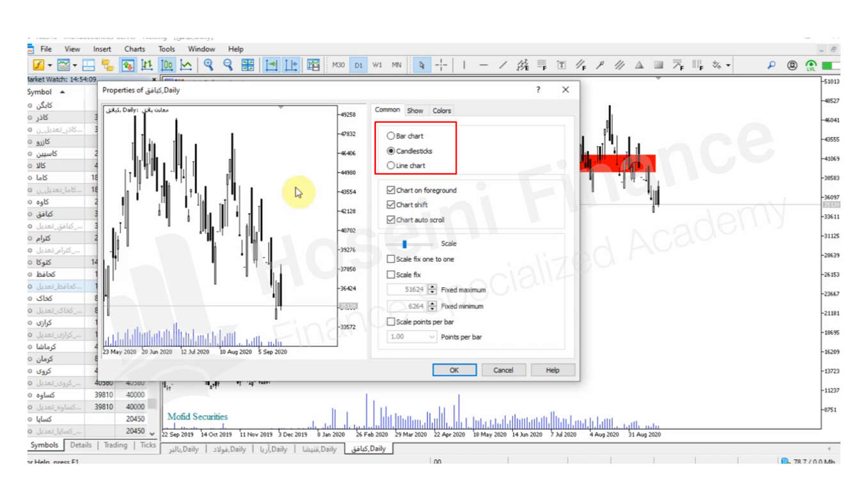Click the OK button
Image resolution: width=868 pixels, height=502 pixels.
(x=454, y=370)
